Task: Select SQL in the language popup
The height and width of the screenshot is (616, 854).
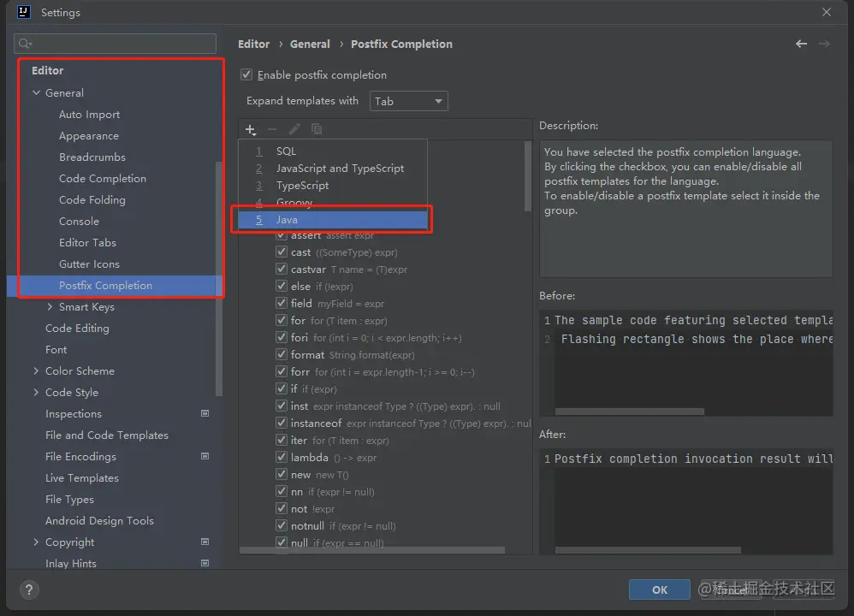Action: tap(333, 151)
